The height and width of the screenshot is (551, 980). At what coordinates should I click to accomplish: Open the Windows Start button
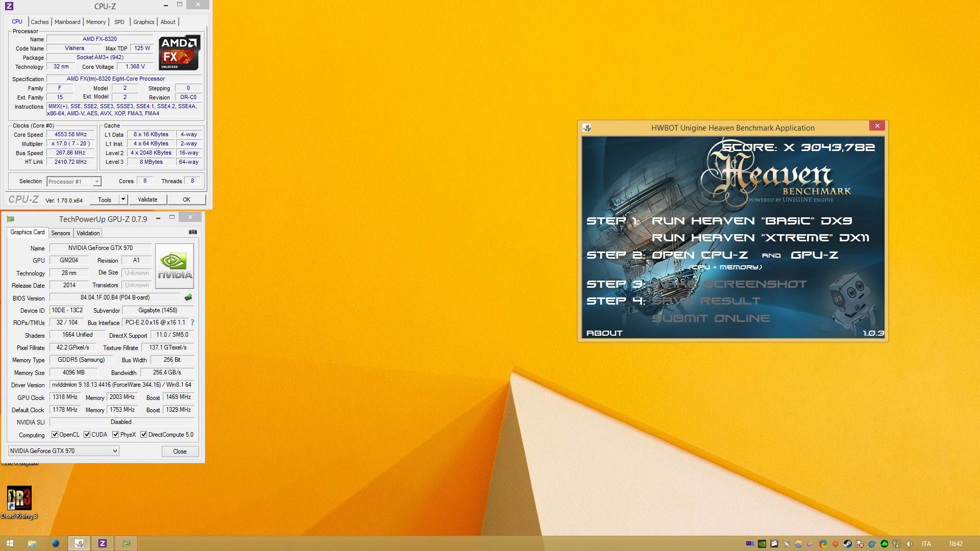point(10,543)
